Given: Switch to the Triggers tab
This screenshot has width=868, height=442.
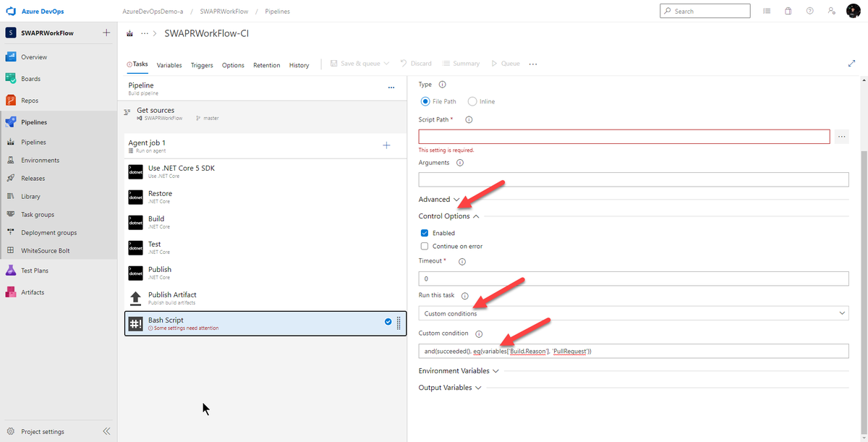Looking at the screenshot, I should [x=202, y=65].
